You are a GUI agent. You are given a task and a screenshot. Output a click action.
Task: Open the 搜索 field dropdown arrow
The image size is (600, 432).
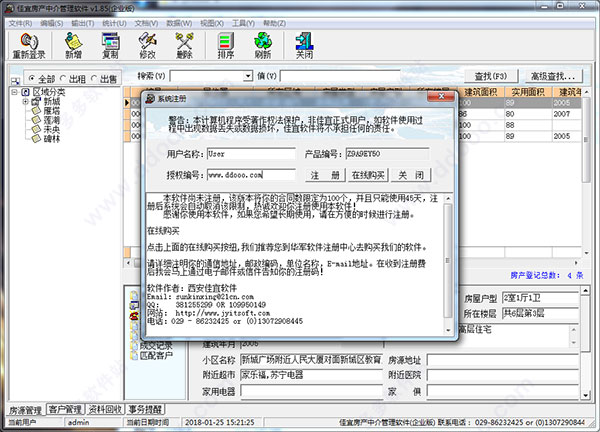tap(248, 76)
